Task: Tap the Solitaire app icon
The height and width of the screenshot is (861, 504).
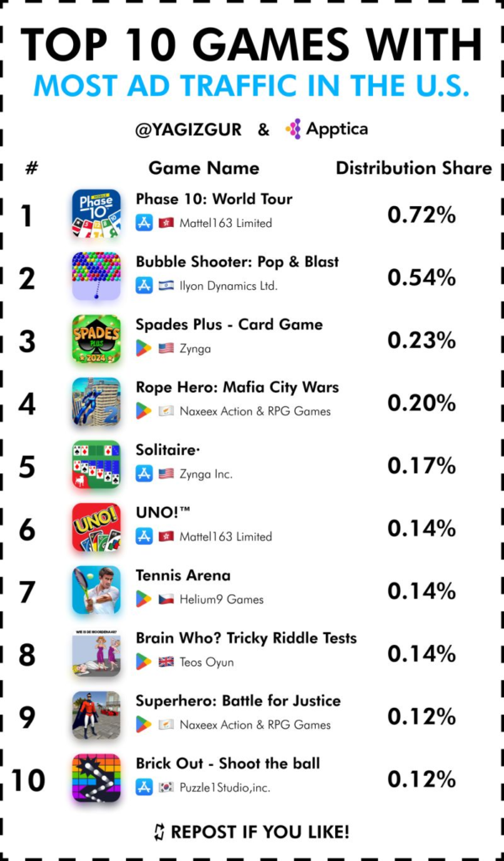Action: coord(96,464)
